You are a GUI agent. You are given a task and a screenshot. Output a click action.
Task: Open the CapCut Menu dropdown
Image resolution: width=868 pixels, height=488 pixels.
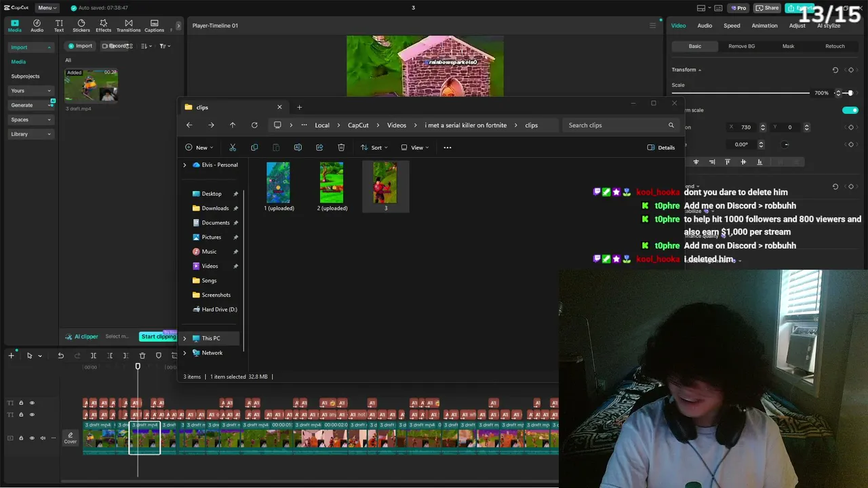[46, 7]
